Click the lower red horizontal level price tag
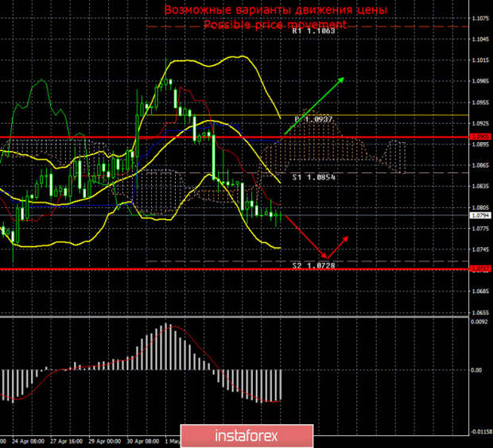This screenshot has width=493, height=448. (480, 268)
